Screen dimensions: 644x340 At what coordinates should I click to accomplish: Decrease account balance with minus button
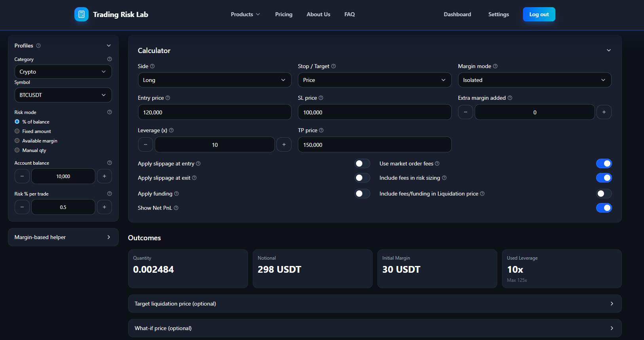coord(22,176)
